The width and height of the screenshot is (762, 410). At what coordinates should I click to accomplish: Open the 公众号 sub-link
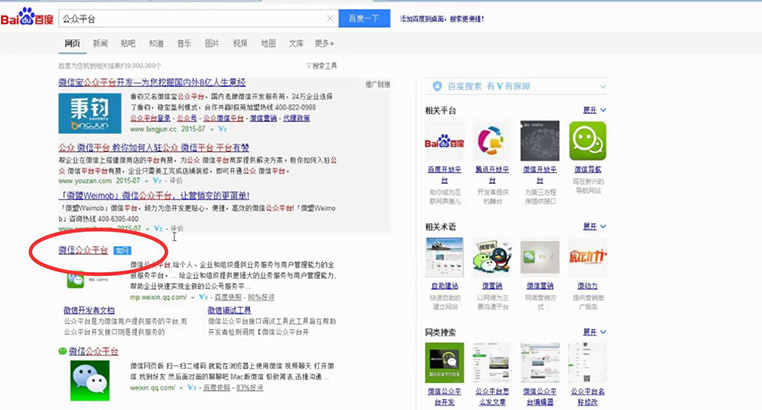click(187, 119)
